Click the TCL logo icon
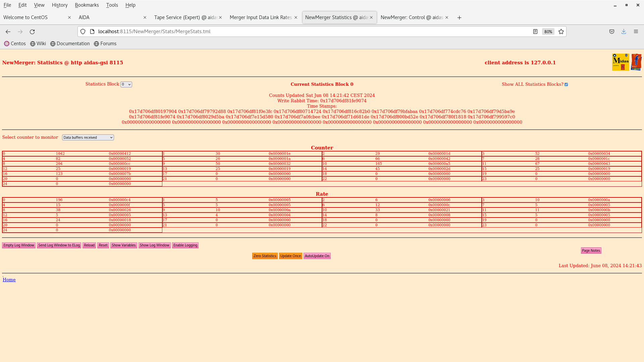644x362 pixels. tap(636, 62)
